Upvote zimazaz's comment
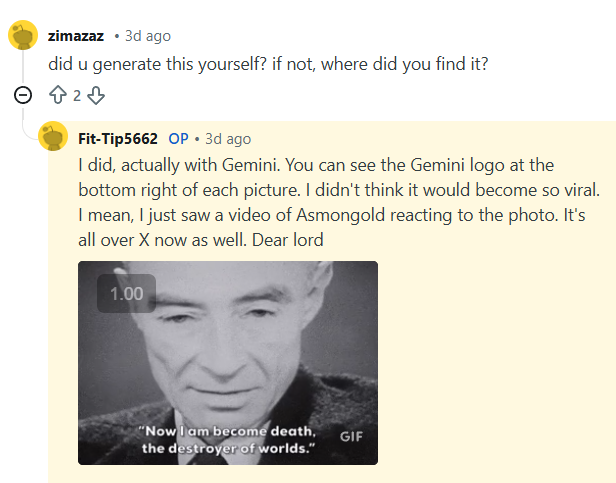This screenshot has height=483, width=616. tap(58, 96)
